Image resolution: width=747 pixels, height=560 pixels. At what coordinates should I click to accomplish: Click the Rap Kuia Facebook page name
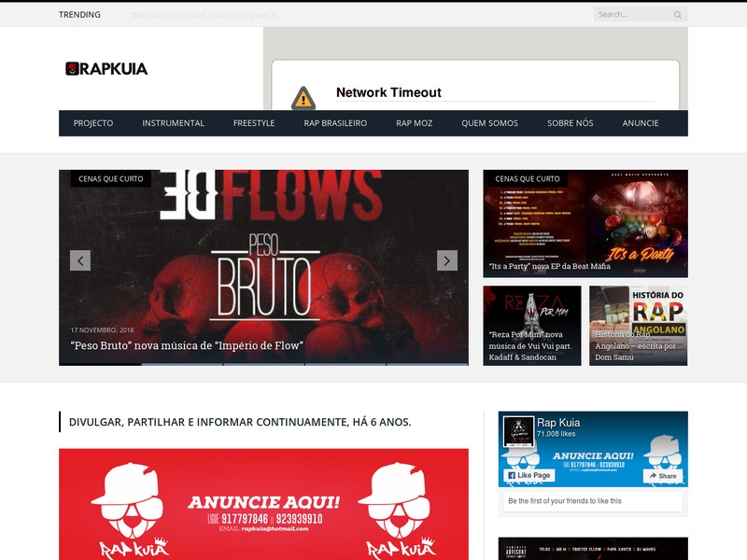(558, 423)
